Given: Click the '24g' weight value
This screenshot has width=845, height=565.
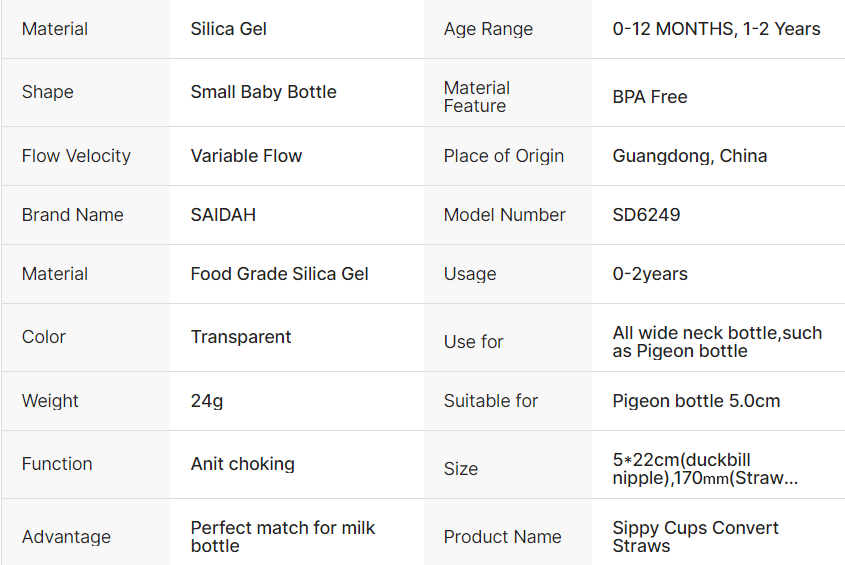Looking at the screenshot, I should [x=207, y=401].
